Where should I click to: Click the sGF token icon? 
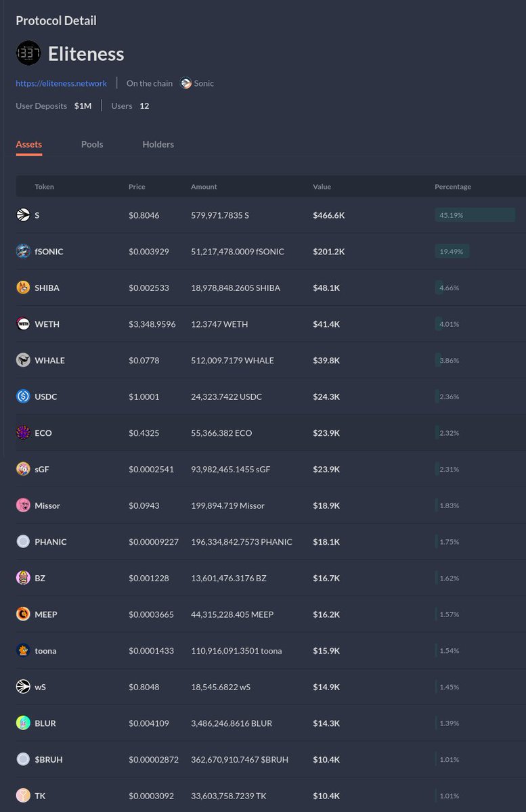tap(23, 470)
